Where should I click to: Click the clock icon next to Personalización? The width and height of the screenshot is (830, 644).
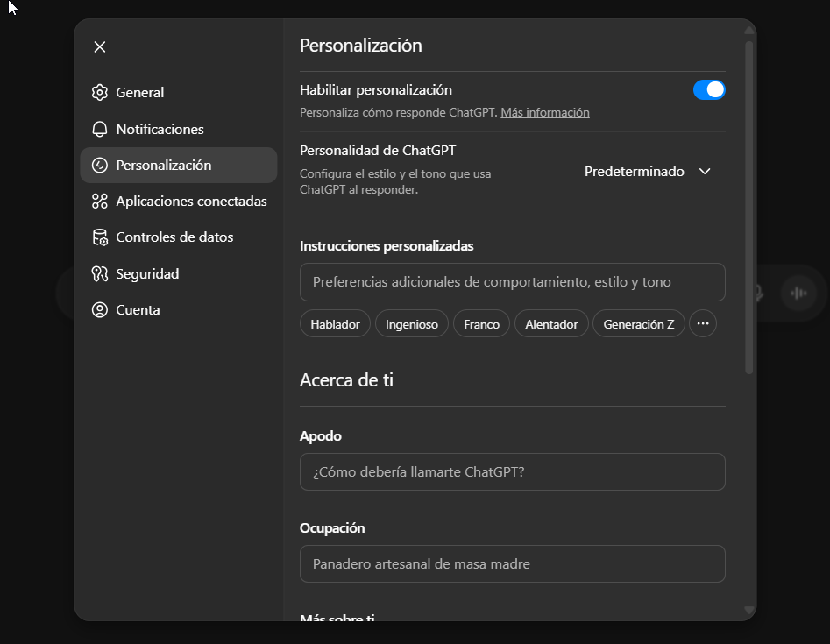tap(101, 165)
